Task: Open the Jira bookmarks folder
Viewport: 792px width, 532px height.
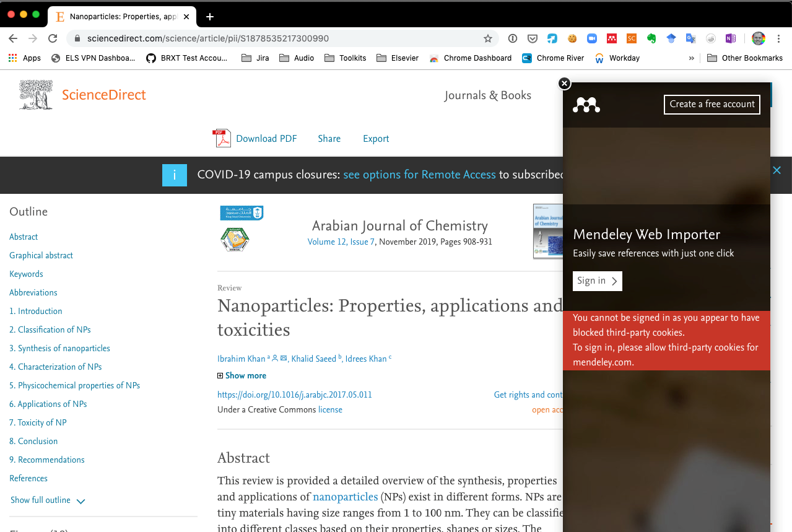Action: point(255,58)
